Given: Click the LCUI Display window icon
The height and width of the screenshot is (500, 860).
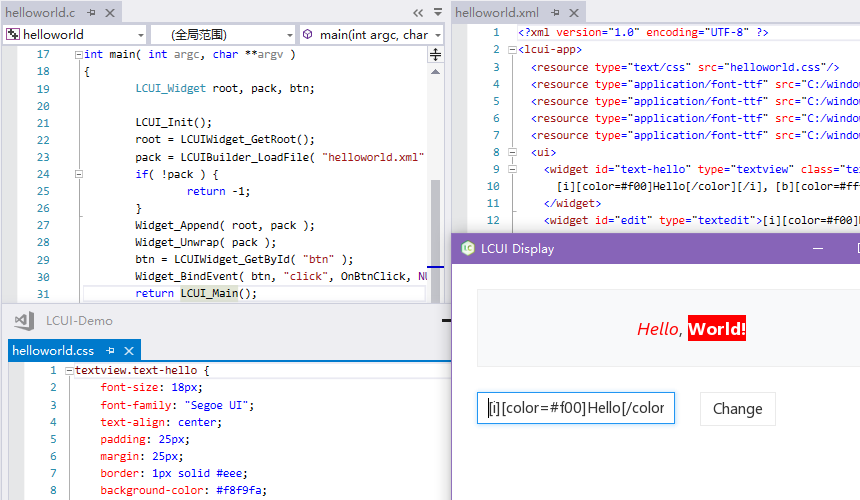Looking at the screenshot, I should coord(468,248).
